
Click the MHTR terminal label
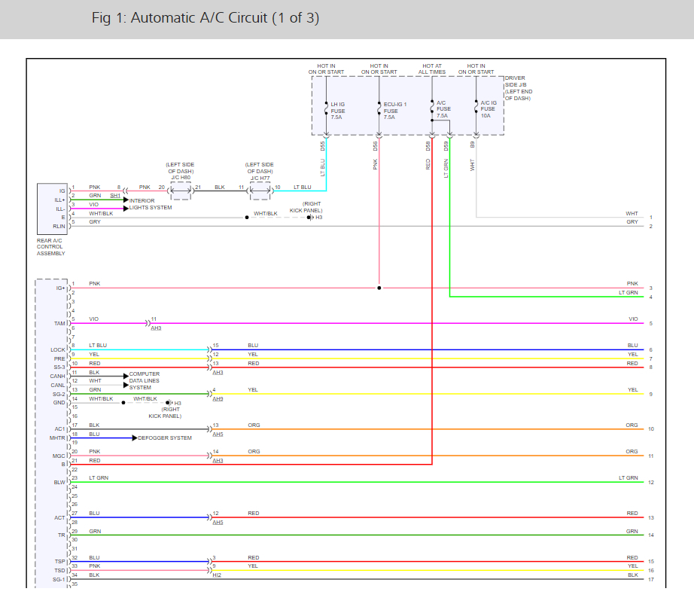pyautogui.click(x=57, y=438)
